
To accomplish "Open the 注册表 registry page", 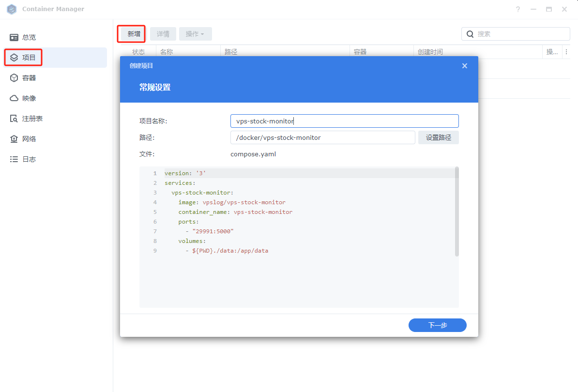I will tap(55, 118).
